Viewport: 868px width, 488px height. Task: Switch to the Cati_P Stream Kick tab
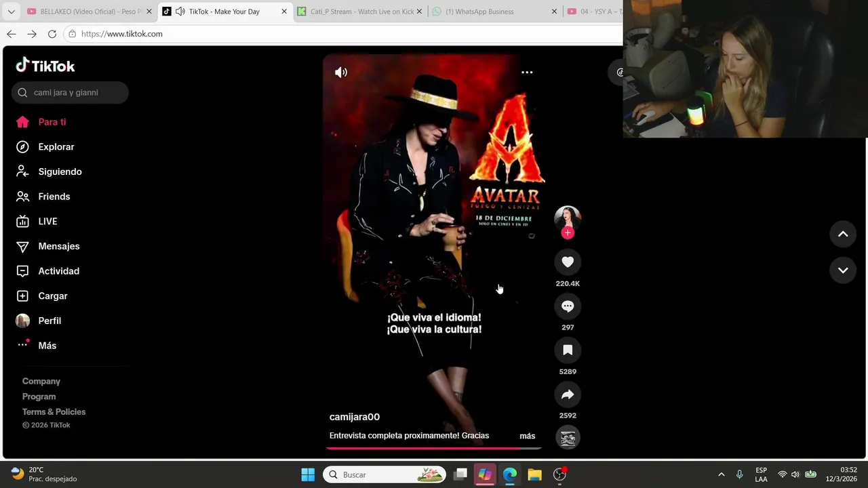pyautogui.click(x=359, y=12)
